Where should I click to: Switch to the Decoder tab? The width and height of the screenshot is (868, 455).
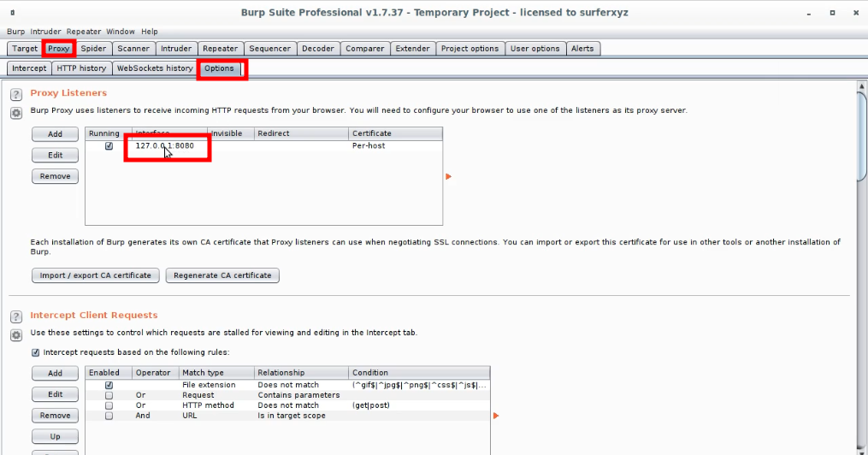[318, 49]
